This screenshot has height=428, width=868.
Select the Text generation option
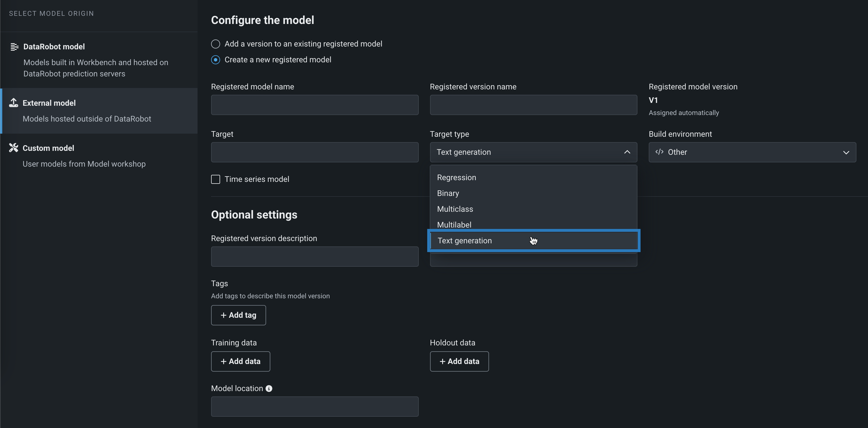pyautogui.click(x=464, y=241)
